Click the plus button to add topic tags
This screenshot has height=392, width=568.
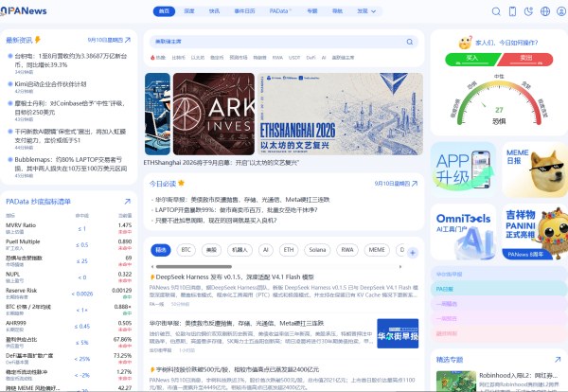412,253
